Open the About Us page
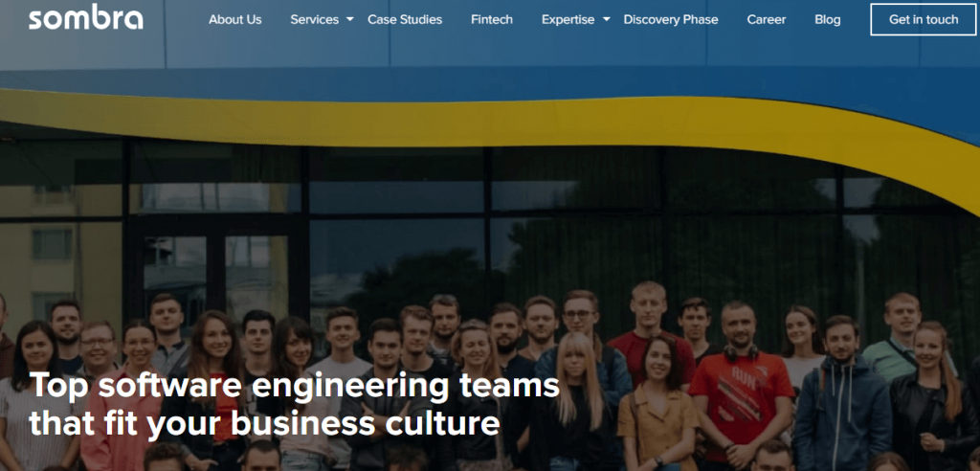Viewport: 980px width, 471px height. point(235,19)
